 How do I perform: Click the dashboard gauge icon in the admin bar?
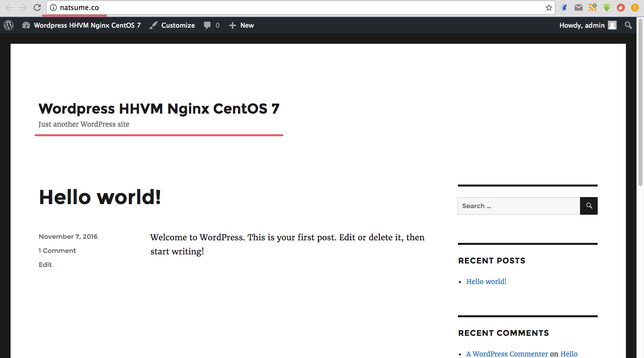click(26, 25)
